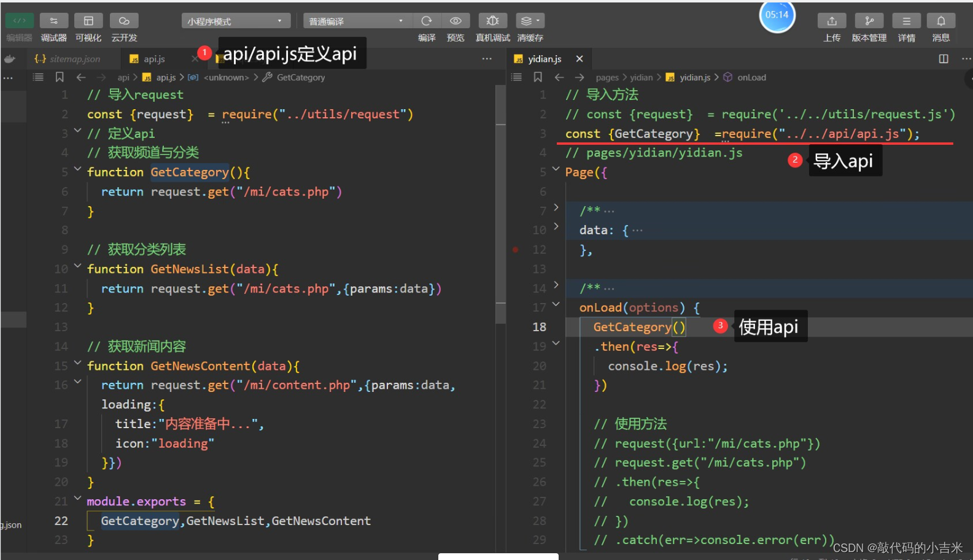
Task: Open version management (版本管理)
Action: click(x=869, y=21)
